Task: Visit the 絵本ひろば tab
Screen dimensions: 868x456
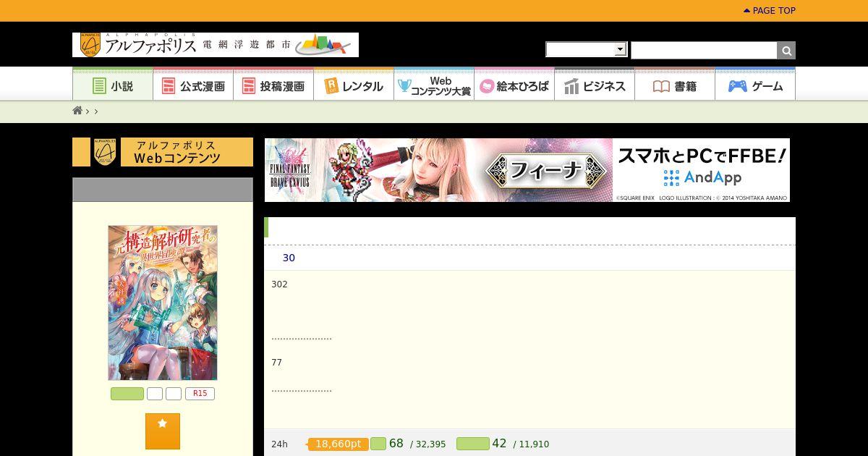Action: [x=514, y=85]
